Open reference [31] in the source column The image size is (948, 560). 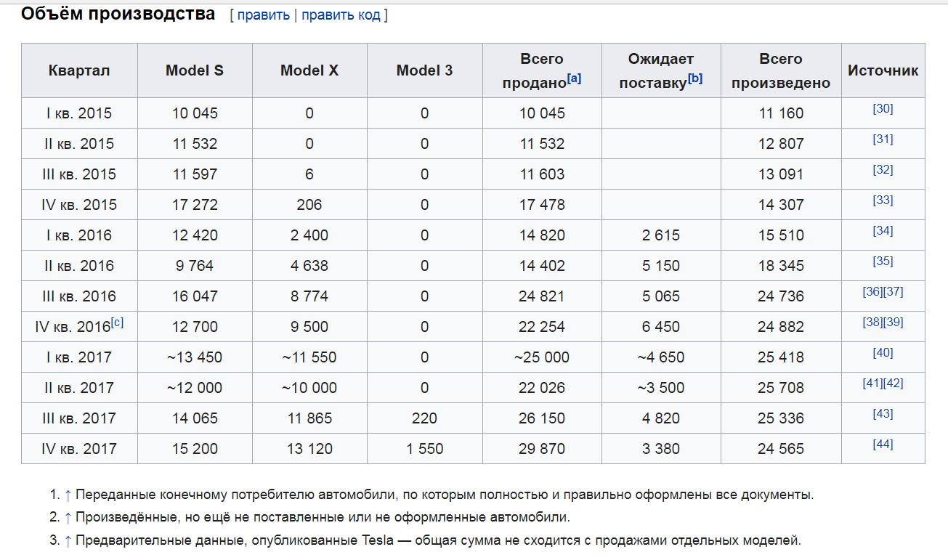click(x=883, y=139)
